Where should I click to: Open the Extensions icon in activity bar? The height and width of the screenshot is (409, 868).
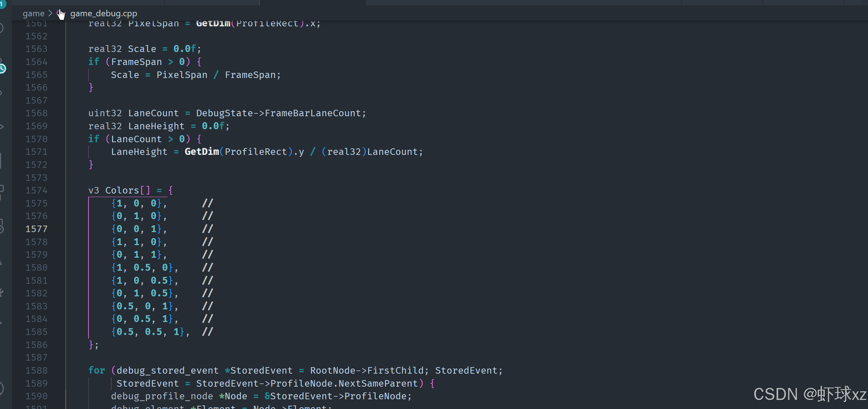pyautogui.click(x=1, y=189)
